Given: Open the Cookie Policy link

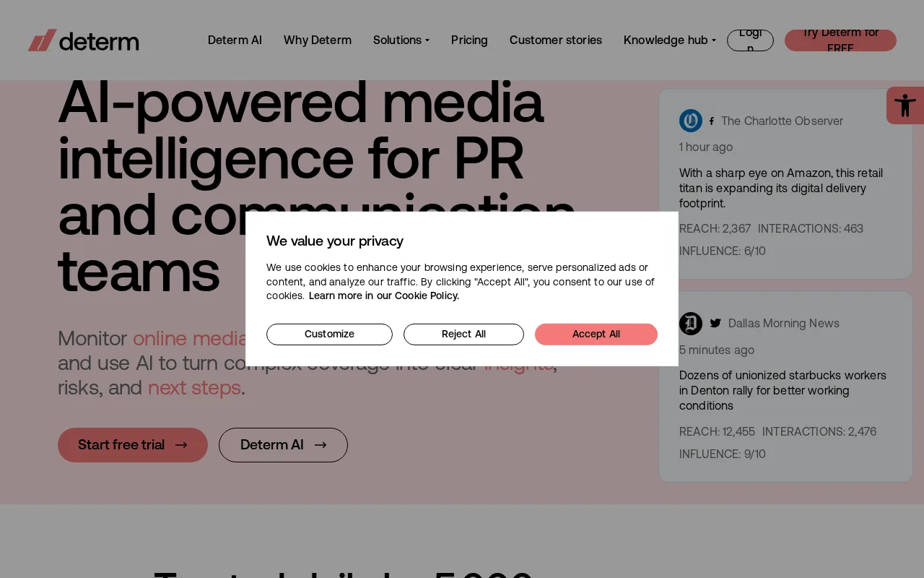Looking at the screenshot, I should (384, 296).
